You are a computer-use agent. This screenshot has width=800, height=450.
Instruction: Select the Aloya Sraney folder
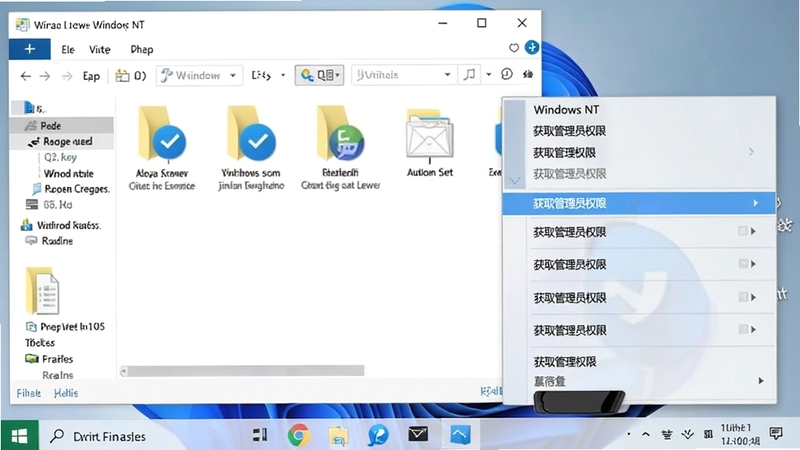pyautogui.click(x=162, y=148)
